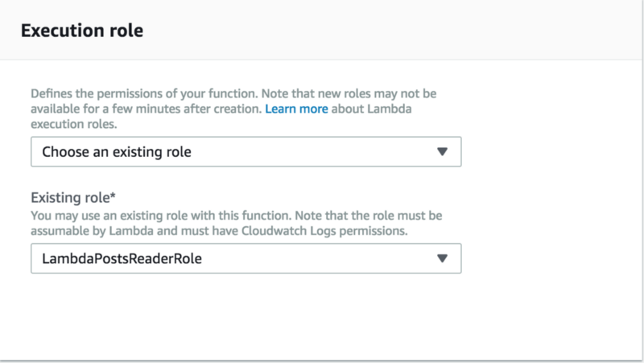Screen dimensions: 644x363
Task: Select the "Existing role*" field label
Action: (x=73, y=197)
